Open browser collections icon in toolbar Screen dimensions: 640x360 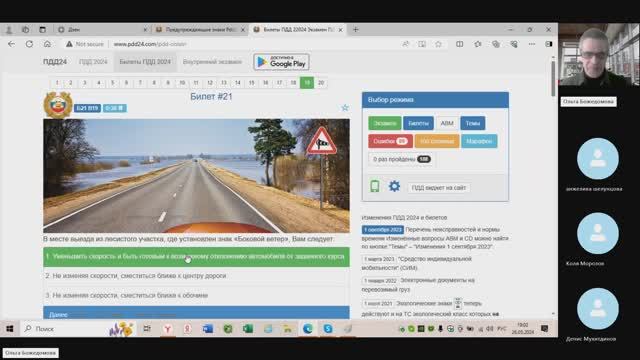coord(496,44)
